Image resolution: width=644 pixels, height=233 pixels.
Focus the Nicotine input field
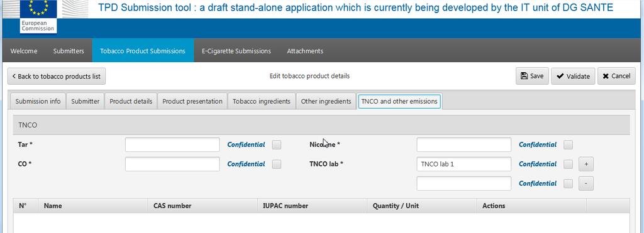(x=464, y=145)
